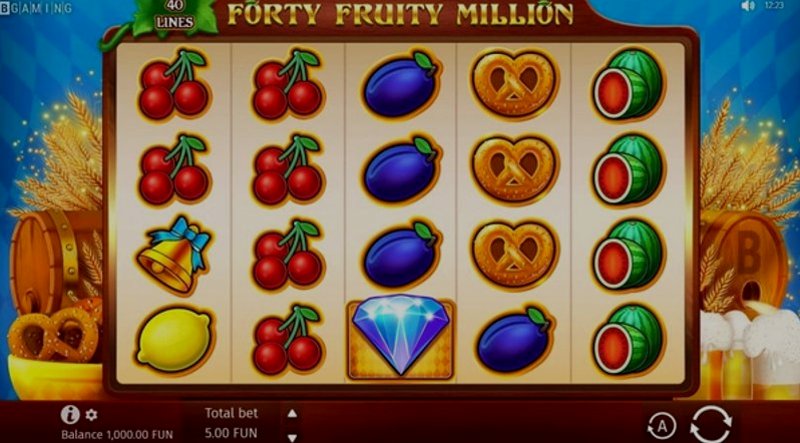Enable autoplay with the A button
Viewport: 800px width, 443px height.
[x=661, y=426]
